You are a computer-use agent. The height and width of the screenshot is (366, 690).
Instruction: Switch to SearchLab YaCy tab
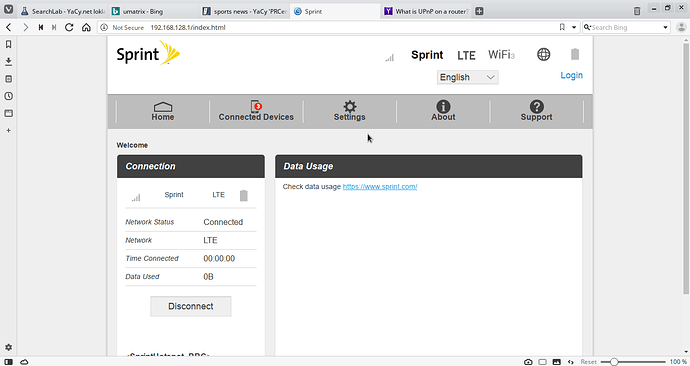[x=63, y=11]
